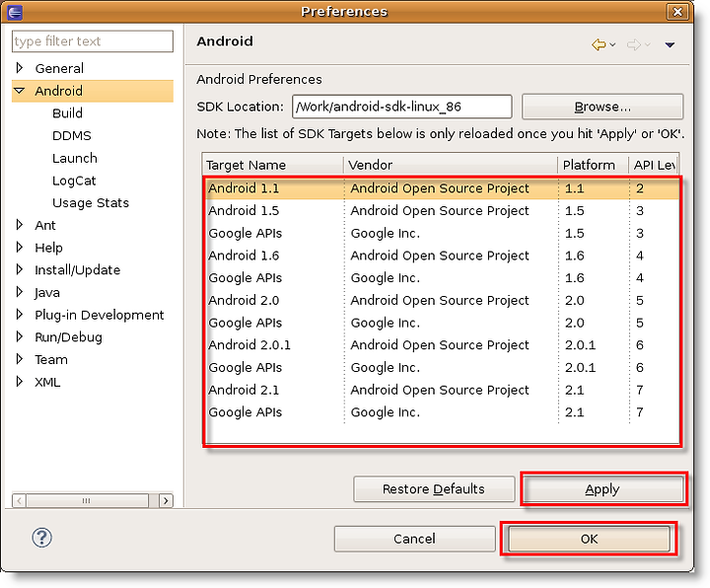Viewport: 710px width, 588px height.
Task: Sort by Platform column header
Action: click(x=594, y=165)
